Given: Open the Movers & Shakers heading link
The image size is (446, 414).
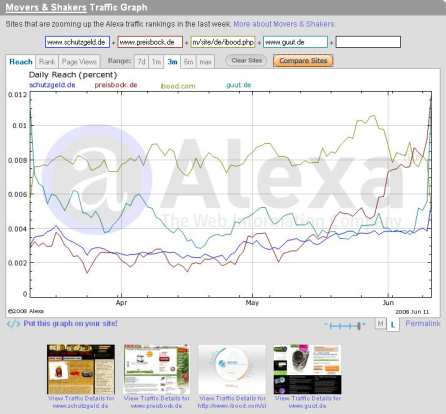Looking at the screenshot, I should click(46, 7).
